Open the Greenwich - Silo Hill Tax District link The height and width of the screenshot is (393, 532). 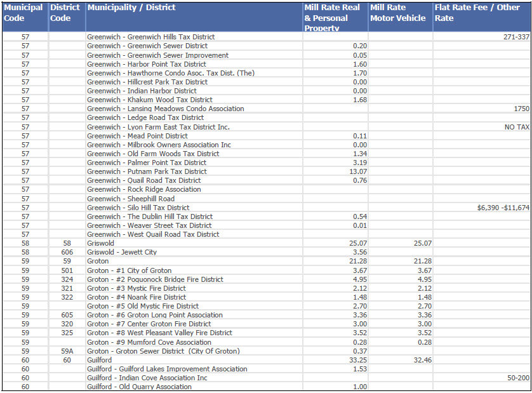point(138,208)
